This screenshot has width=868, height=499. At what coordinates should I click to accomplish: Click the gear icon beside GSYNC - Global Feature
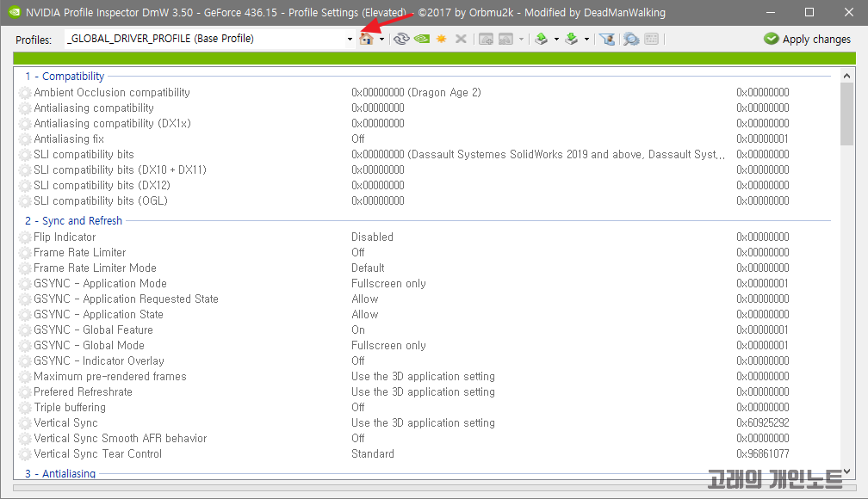pos(25,330)
